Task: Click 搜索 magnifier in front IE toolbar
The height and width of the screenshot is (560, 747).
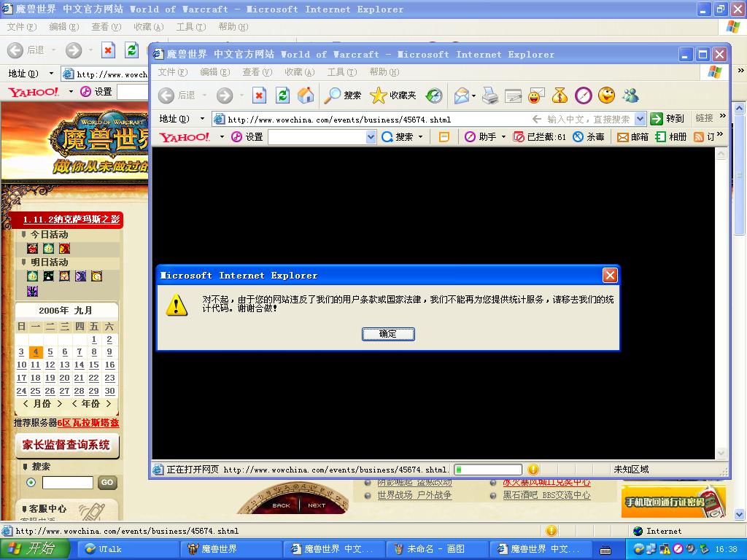Action: (342, 96)
